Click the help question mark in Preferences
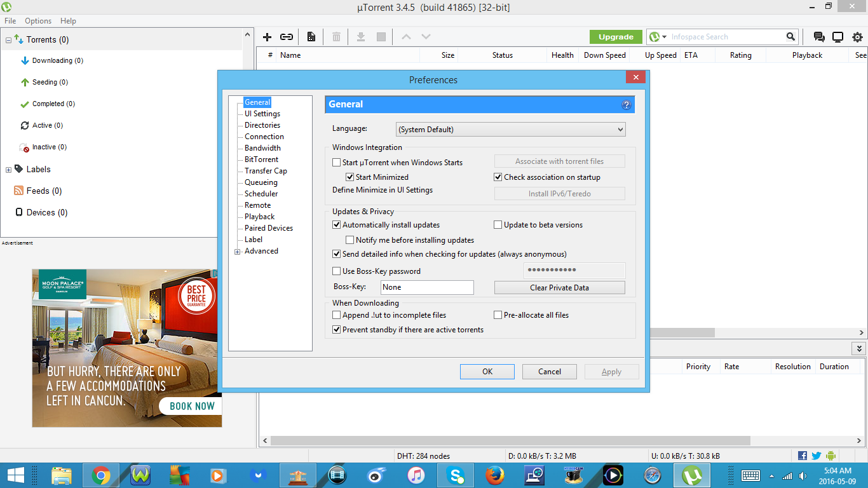 click(626, 105)
